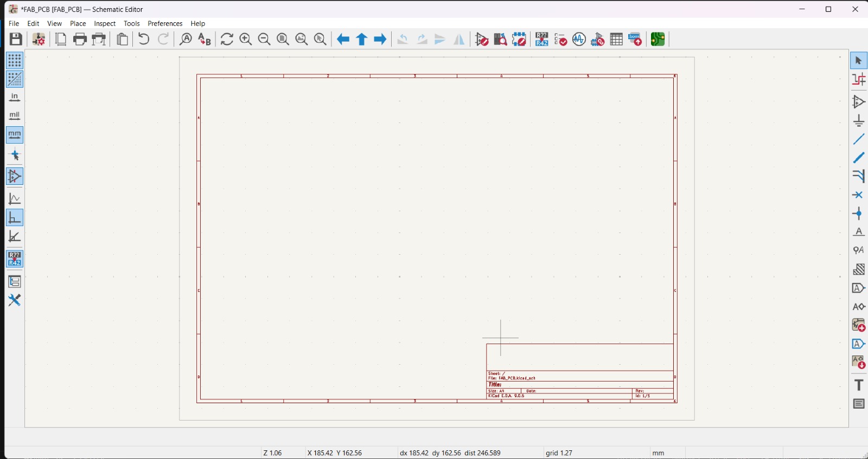The width and height of the screenshot is (868, 459).
Task: Save the schematic with the floppy disk icon
Action: pyautogui.click(x=16, y=39)
